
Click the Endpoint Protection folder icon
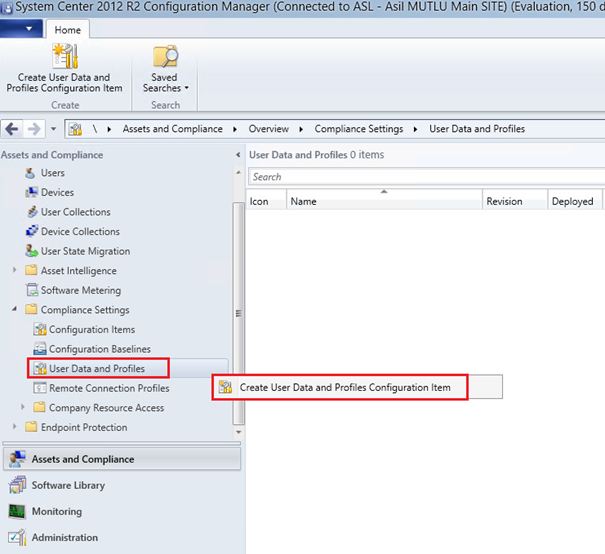coord(31,427)
